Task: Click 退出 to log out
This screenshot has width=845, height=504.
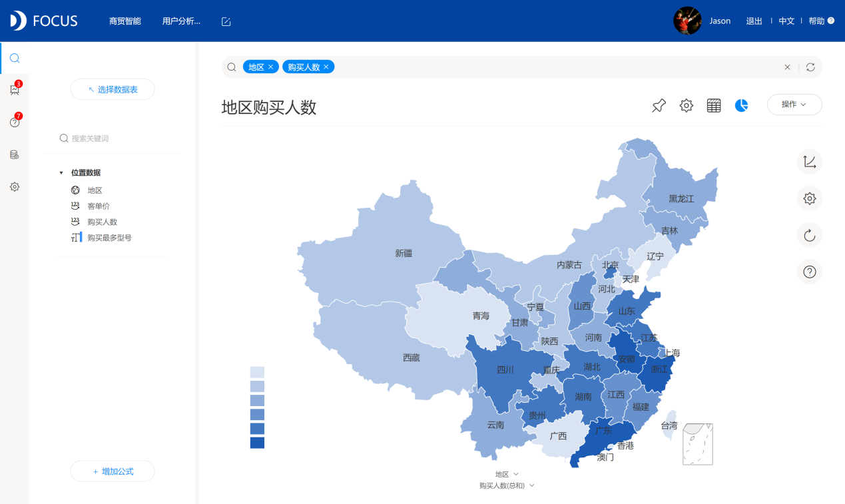Action: [754, 21]
